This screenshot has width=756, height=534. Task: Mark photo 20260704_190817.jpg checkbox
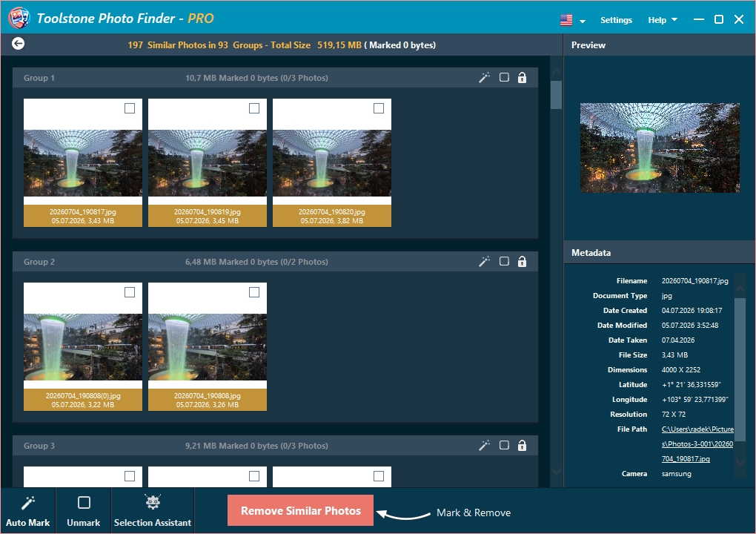[x=130, y=108]
